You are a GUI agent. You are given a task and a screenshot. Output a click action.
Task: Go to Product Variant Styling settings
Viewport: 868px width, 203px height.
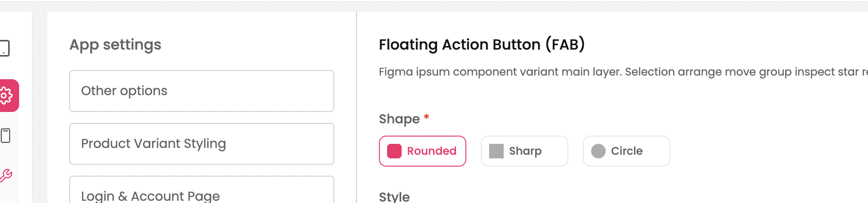pos(202,144)
